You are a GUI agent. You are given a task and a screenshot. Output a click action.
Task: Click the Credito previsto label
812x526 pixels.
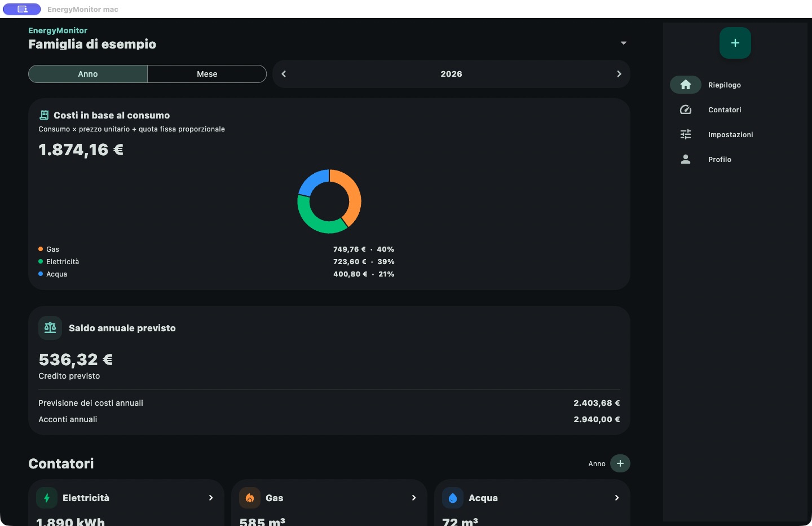[x=69, y=376]
